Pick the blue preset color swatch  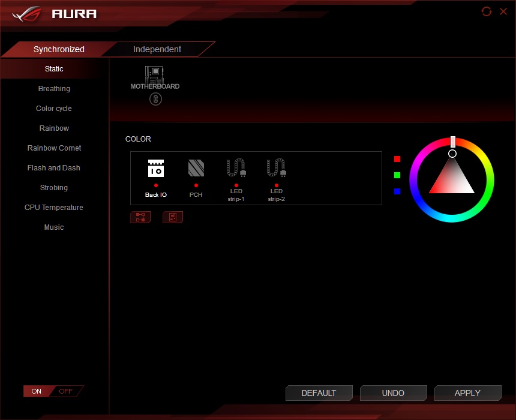pos(397,191)
